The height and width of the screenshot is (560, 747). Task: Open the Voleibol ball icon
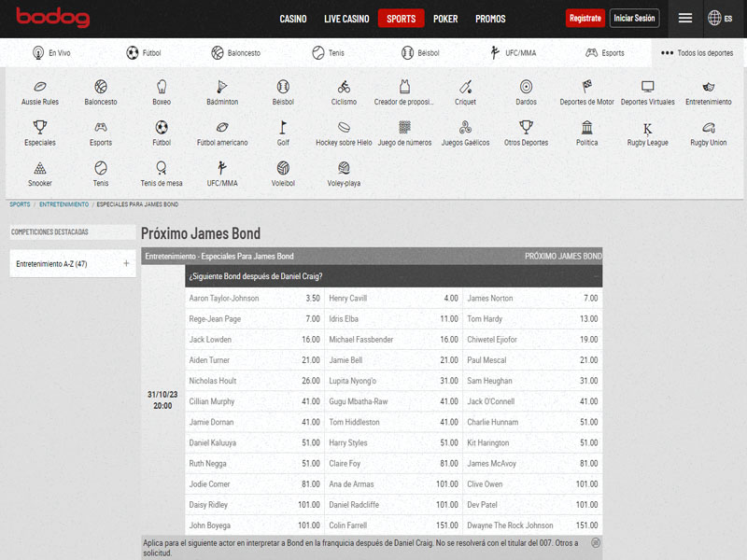283,169
